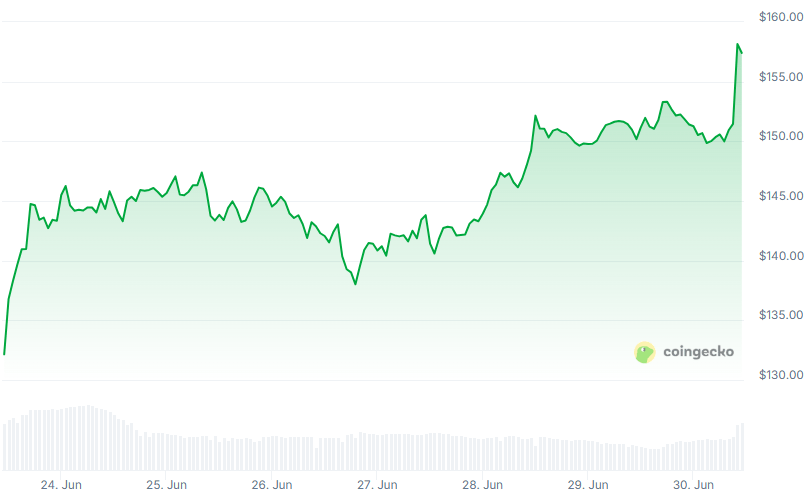Click the coingecko watermark text

pyautogui.click(x=698, y=352)
